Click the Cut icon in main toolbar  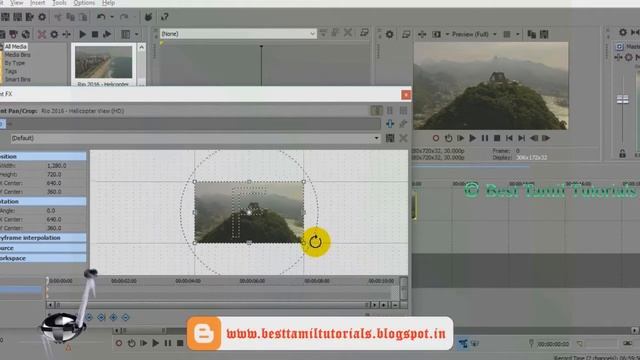58,17
